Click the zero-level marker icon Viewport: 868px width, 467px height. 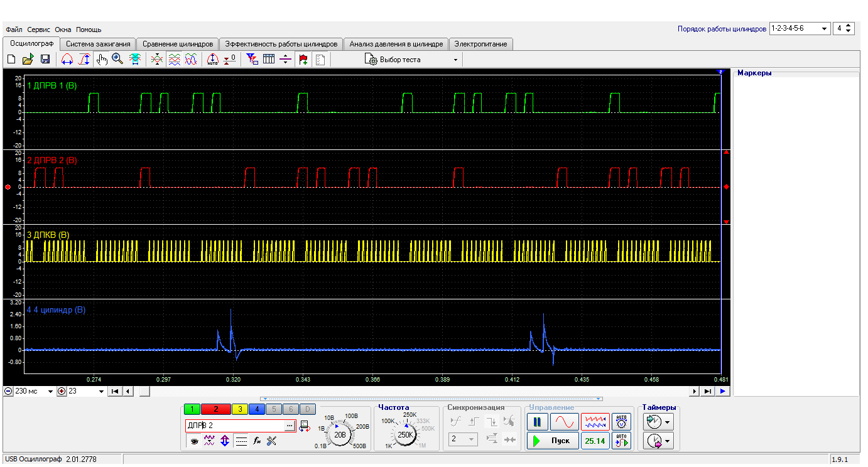coord(230,59)
